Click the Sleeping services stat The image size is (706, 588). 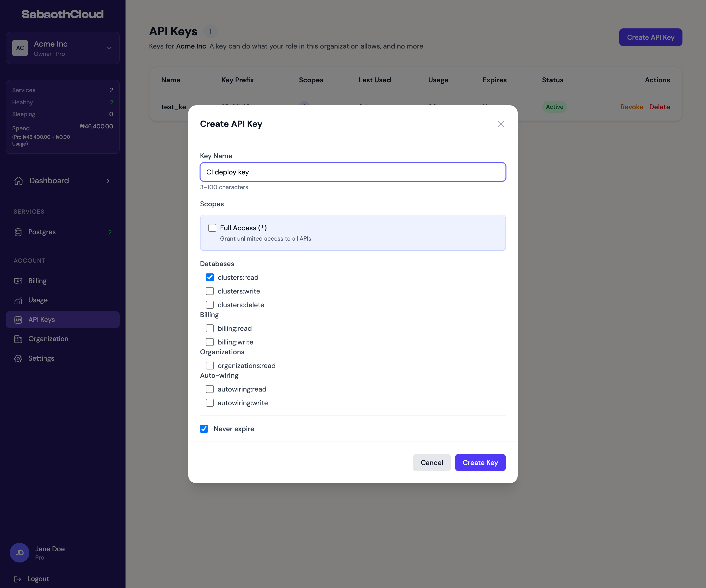63,114
